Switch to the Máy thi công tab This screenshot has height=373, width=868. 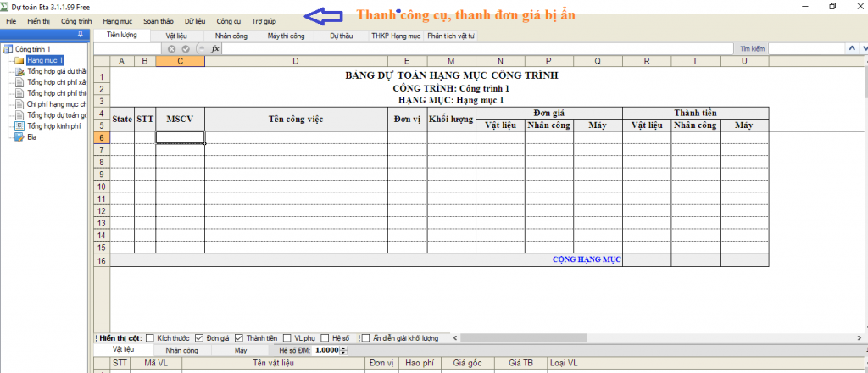point(287,36)
